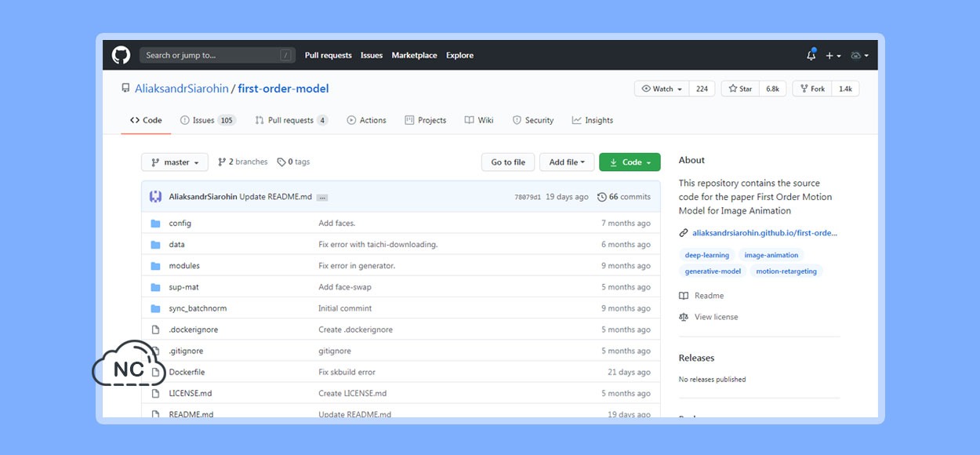The height and width of the screenshot is (455, 980).
Task: Click the repository icon beside AliaksandrSiarohin
Action: 125,89
